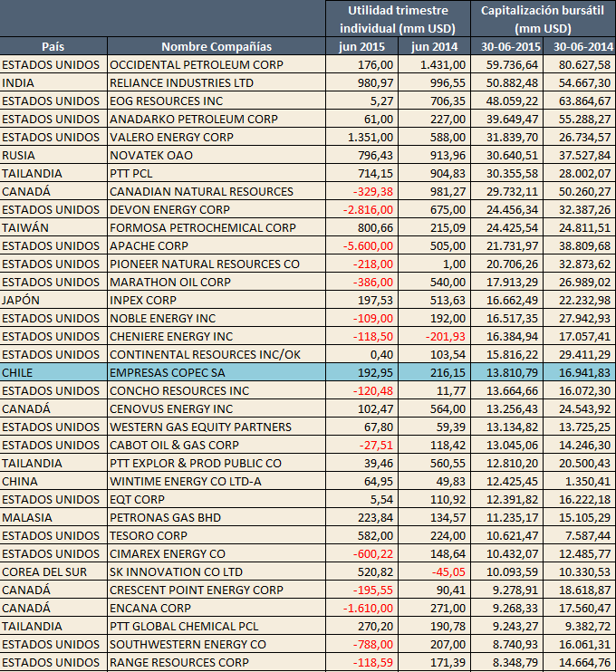The image size is (616, 672).
Task: Select the NOVATEK OAO cell
Action: coord(217,155)
